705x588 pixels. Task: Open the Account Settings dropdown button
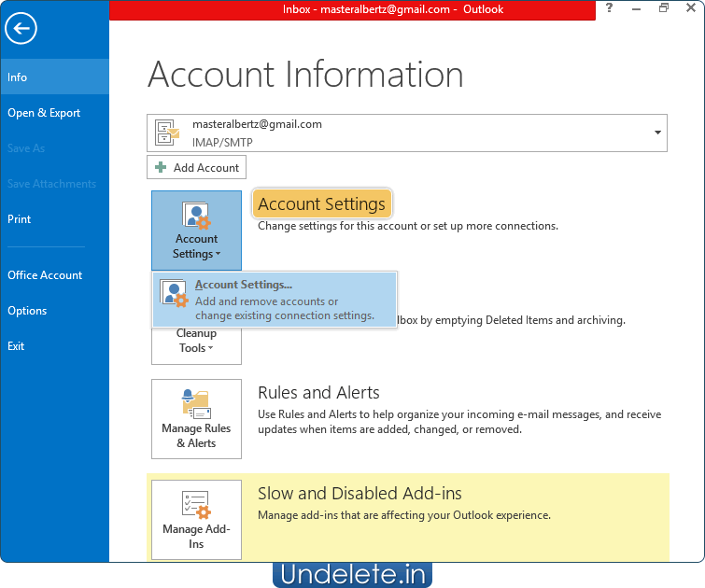click(196, 231)
